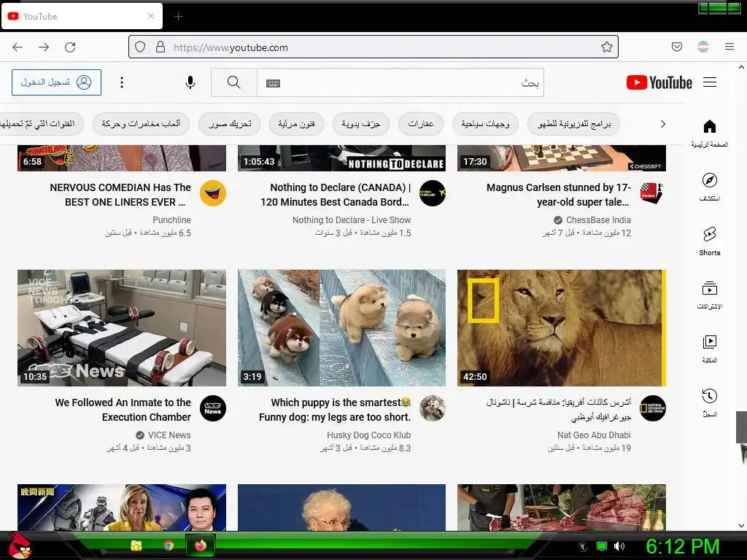
Task: Select the برامج تلفزيونية للطهو chip
Action: click(574, 124)
